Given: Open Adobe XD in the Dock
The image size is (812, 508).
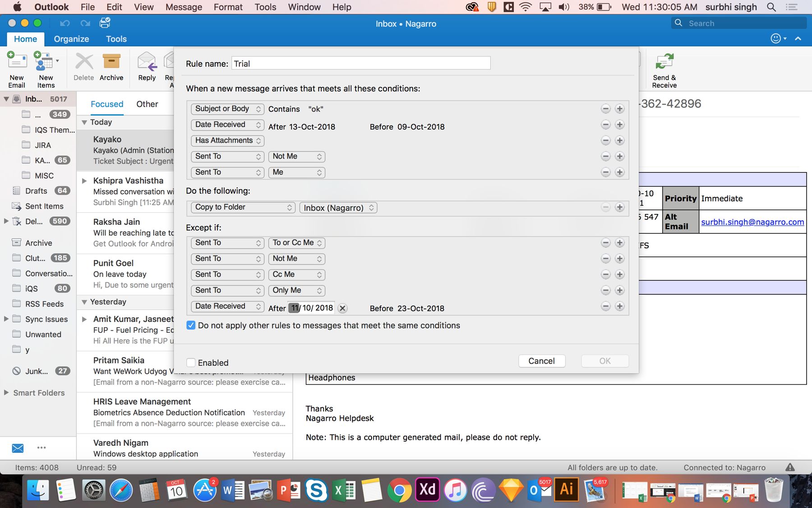Looking at the screenshot, I should click(x=427, y=489).
